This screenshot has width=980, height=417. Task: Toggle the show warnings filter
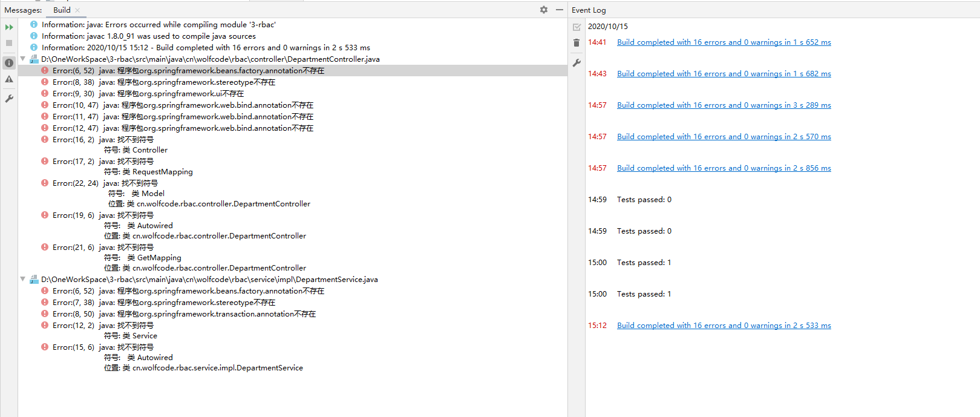pos(9,79)
